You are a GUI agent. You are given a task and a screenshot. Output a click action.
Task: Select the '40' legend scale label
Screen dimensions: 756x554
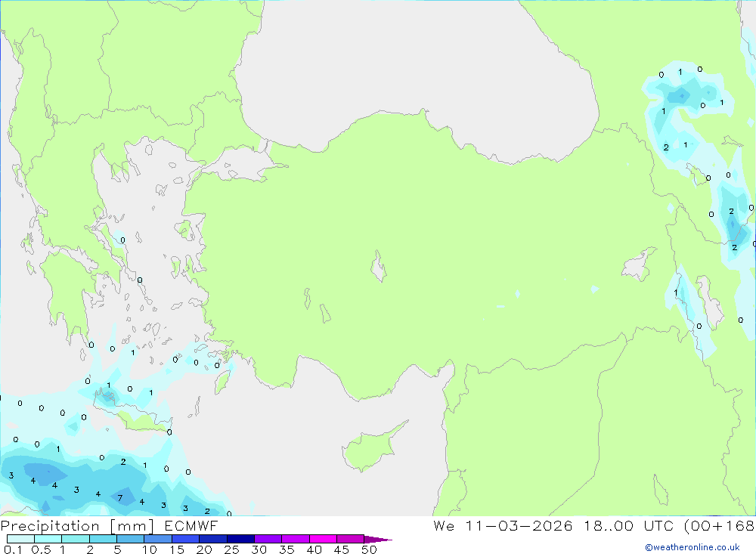tap(314, 549)
